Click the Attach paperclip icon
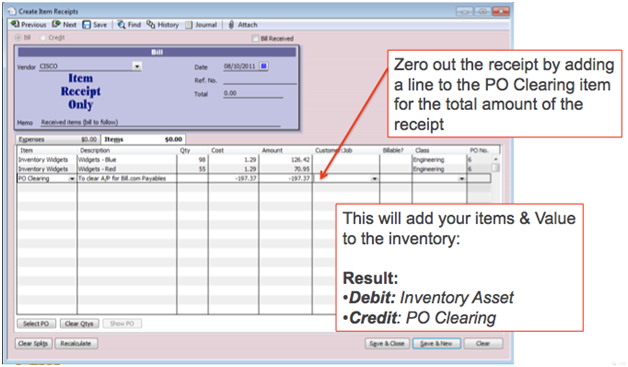628x367 pixels. tap(231, 25)
